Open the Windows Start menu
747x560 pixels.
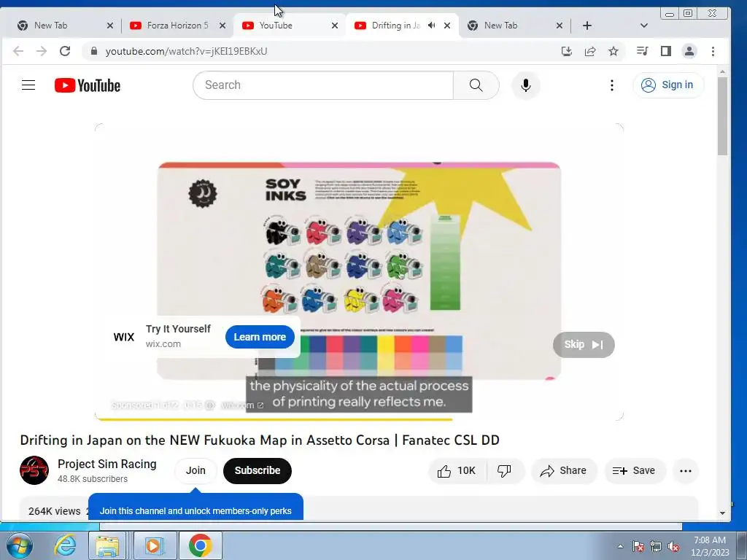[20, 545]
